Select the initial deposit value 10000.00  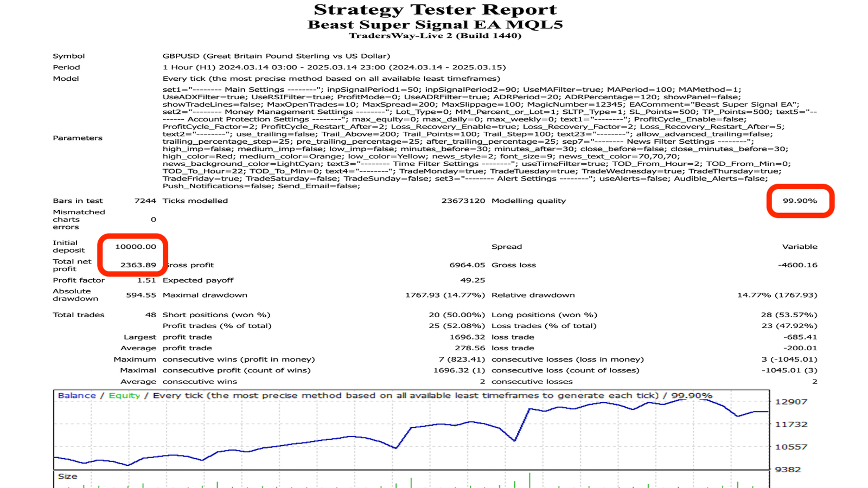(136, 247)
